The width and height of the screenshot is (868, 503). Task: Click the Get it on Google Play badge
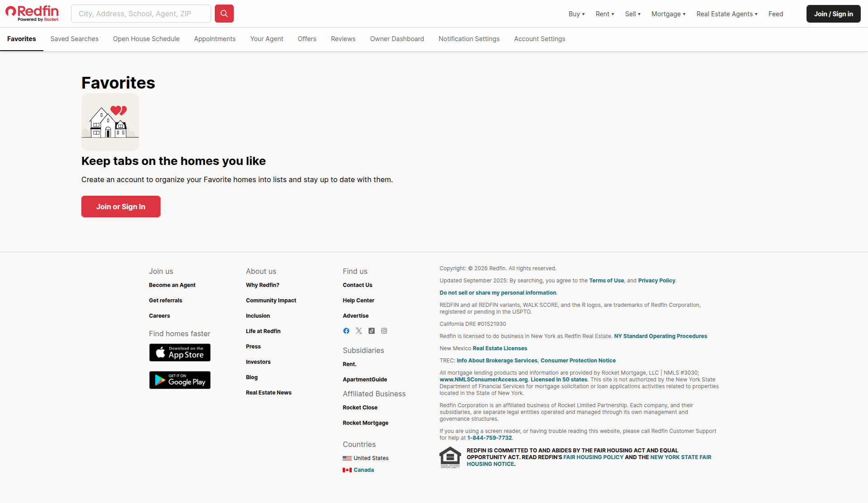click(x=180, y=380)
